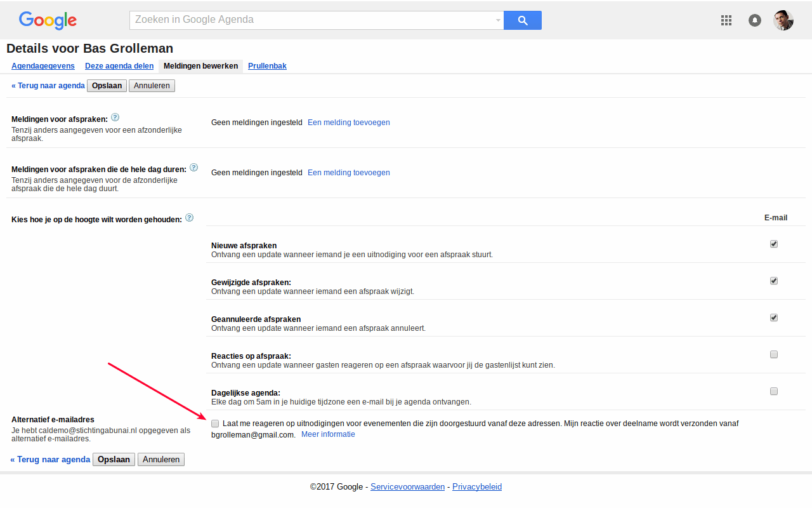
Task: Open the account profile picture
Action: coord(783,20)
